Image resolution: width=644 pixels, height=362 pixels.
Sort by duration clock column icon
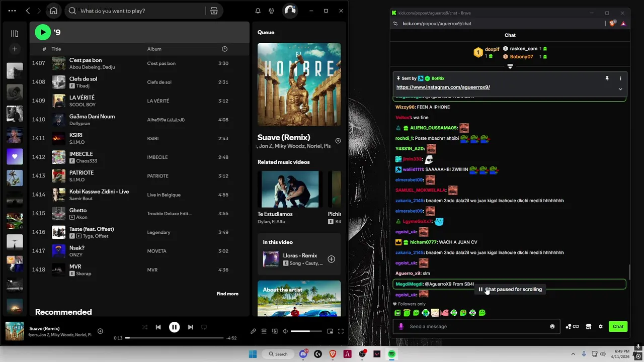pyautogui.click(x=224, y=49)
